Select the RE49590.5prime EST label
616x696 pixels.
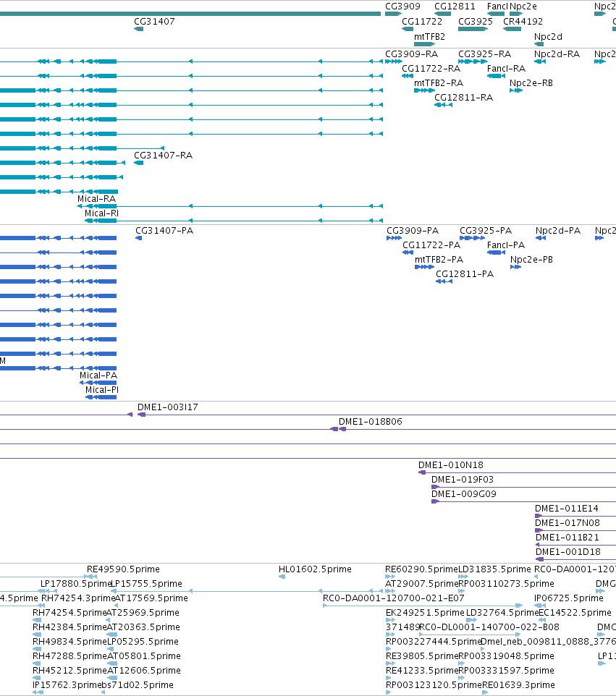click(x=123, y=569)
